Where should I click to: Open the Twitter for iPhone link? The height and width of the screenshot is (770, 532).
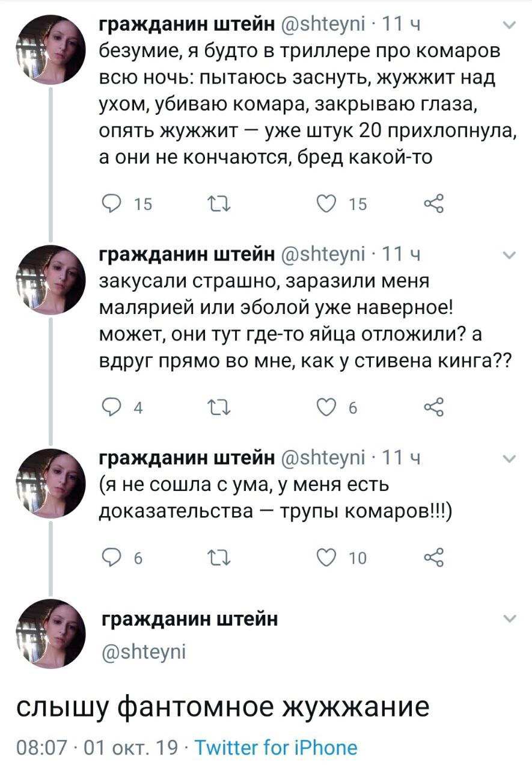tap(276, 748)
